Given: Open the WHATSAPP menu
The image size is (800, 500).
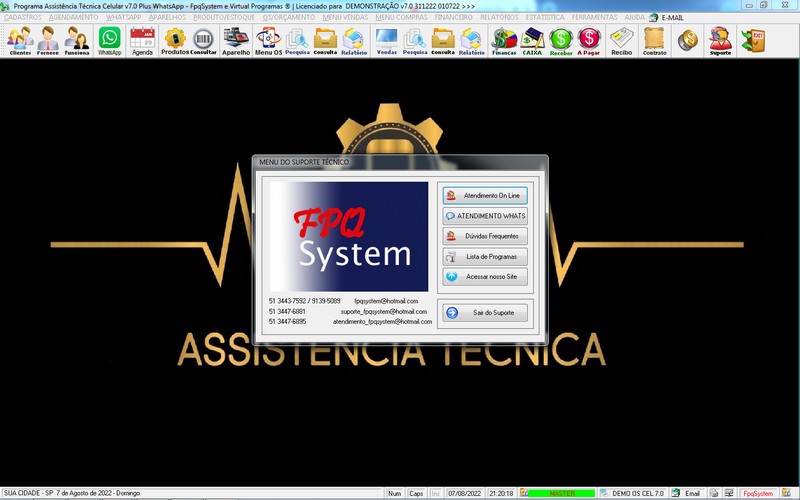Looking at the screenshot, I should (x=123, y=17).
